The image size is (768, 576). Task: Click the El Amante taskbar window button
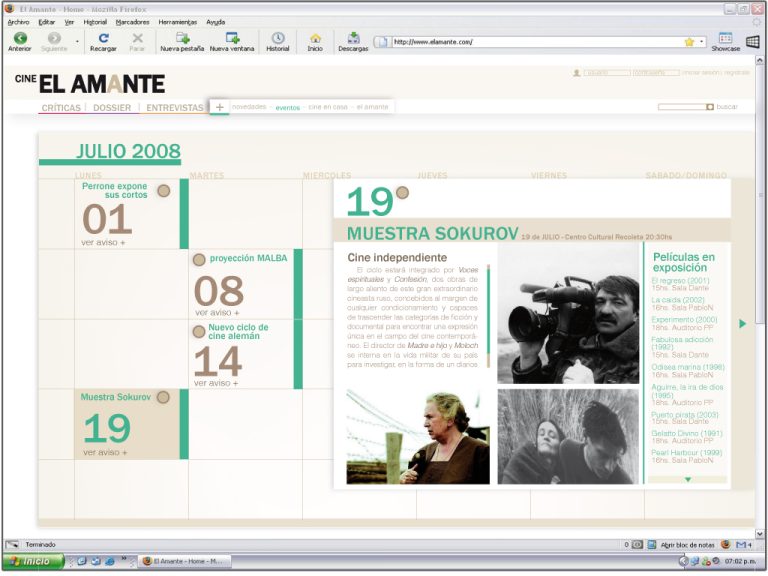pyautogui.click(x=185, y=561)
